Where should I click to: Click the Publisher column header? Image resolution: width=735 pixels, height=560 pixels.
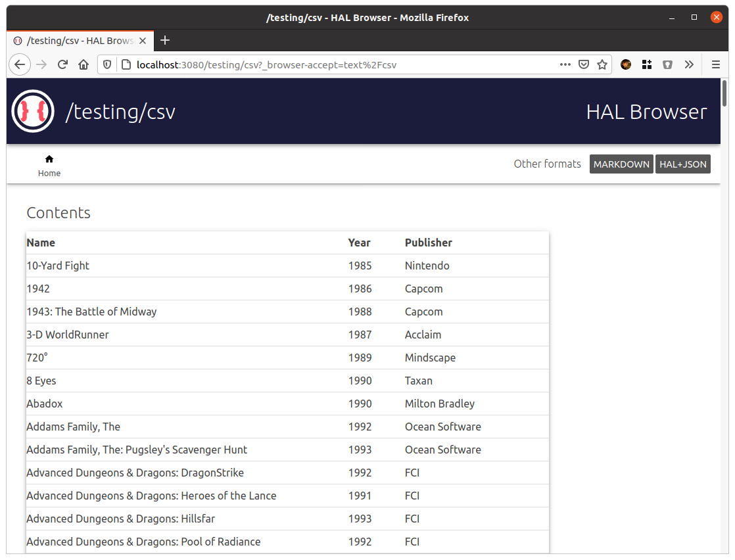(429, 243)
